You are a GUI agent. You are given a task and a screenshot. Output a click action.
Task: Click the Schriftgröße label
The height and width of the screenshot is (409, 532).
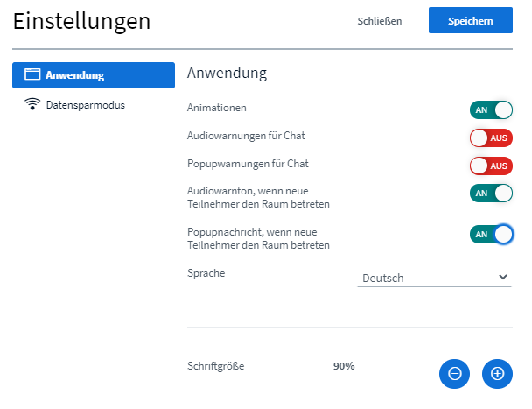point(216,366)
